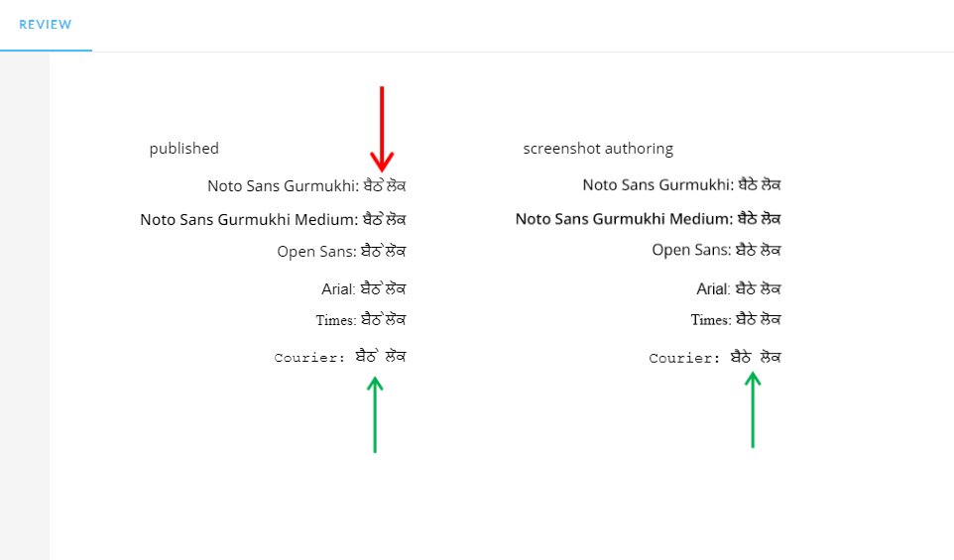Click the published Times sample line

[361, 320]
